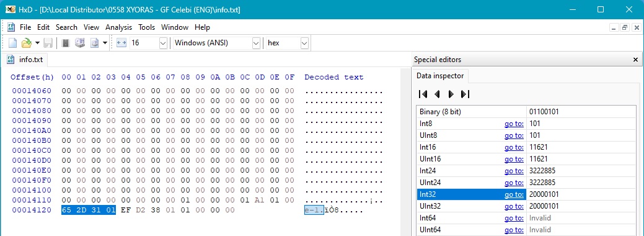Click the Open file folder icon
Image resolution: width=644 pixels, height=236 pixels.
[27, 43]
